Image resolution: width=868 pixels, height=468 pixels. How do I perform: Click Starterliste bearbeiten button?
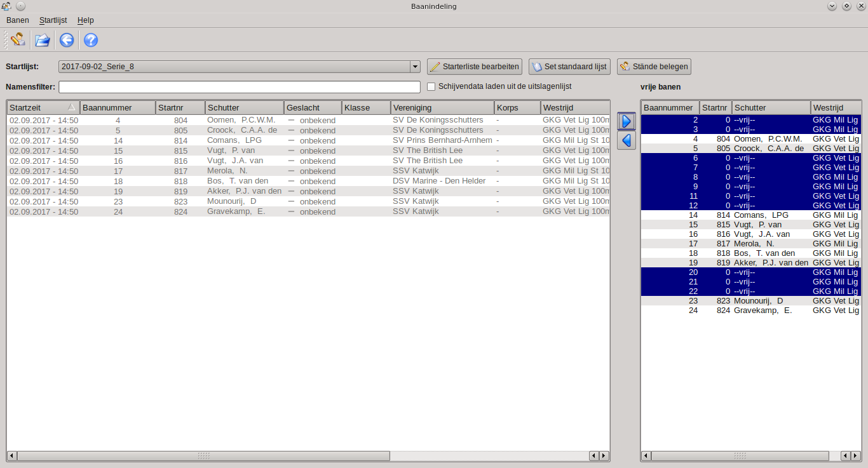click(x=475, y=67)
